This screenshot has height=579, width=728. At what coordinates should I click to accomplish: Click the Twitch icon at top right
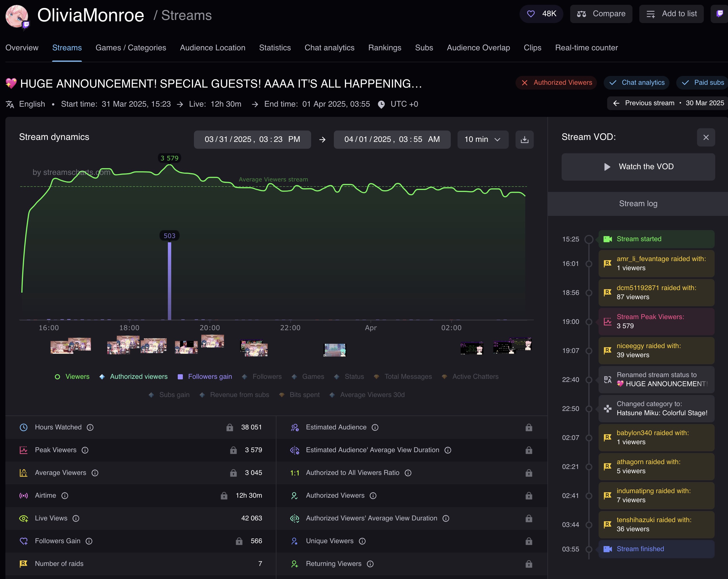point(719,14)
